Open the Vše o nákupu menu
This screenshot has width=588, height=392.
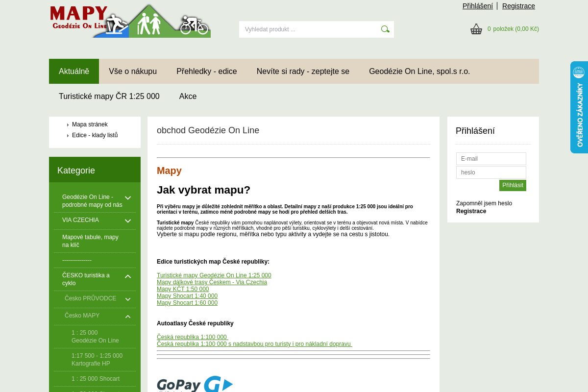coord(133,71)
